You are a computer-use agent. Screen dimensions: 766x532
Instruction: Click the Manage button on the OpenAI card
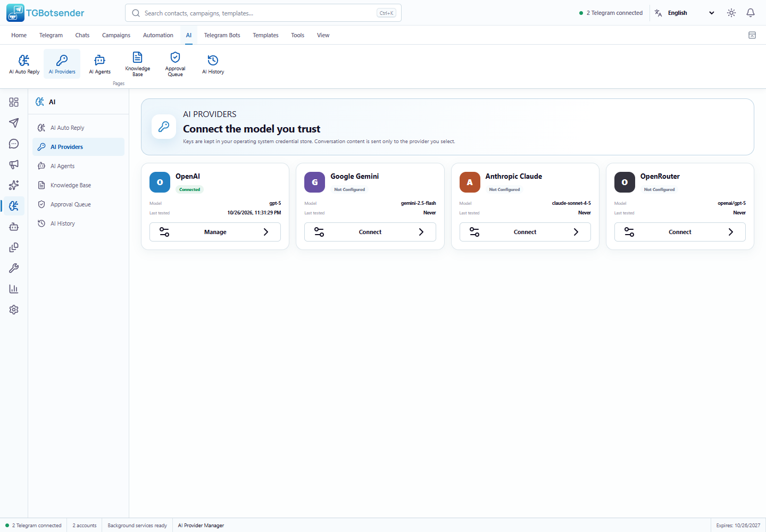tap(215, 232)
